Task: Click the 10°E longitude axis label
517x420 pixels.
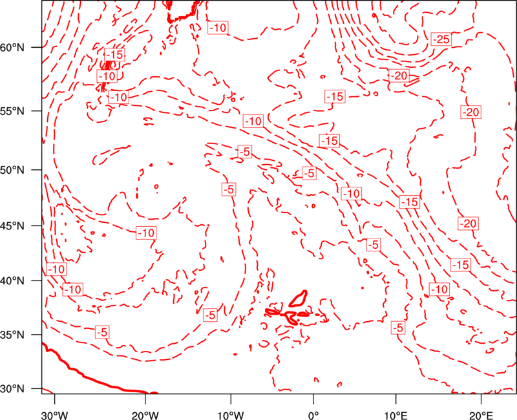Action: [x=396, y=415]
